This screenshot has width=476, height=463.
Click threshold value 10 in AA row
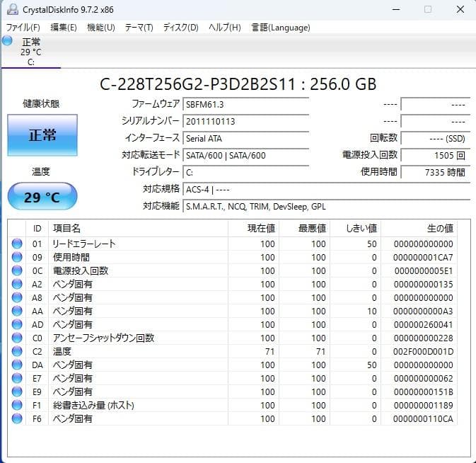pyautogui.click(x=371, y=311)
